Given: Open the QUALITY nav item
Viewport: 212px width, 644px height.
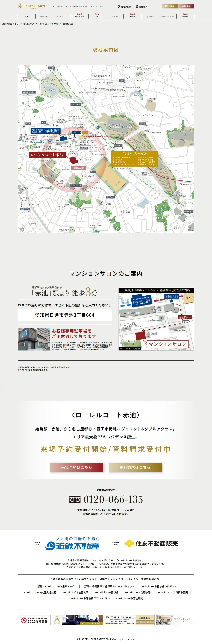Looking at the screenshot, I should click(x=150, y=17).
